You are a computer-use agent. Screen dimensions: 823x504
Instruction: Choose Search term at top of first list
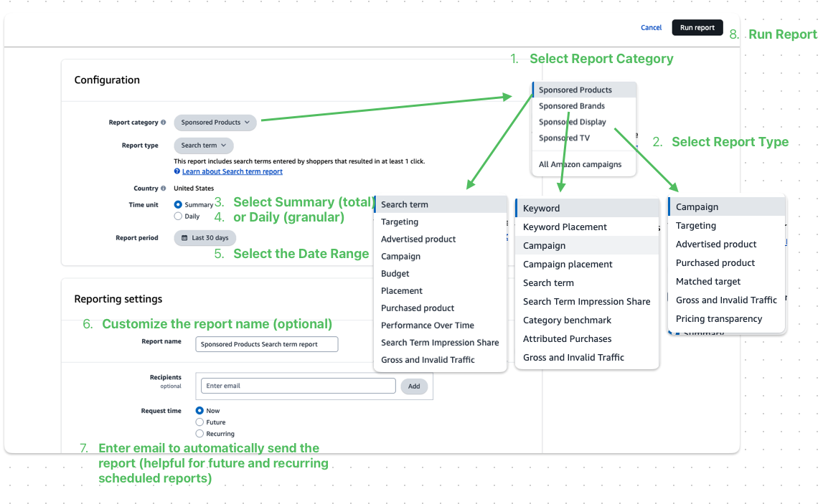coord(441,204)
